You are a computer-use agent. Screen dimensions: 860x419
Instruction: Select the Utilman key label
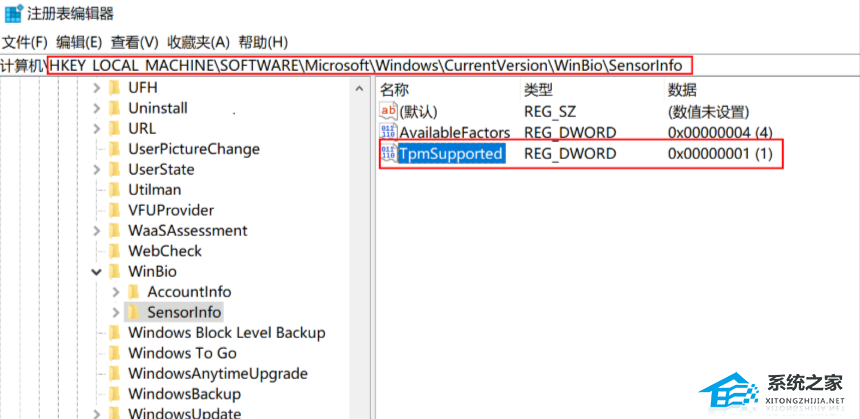click(155, 190)
